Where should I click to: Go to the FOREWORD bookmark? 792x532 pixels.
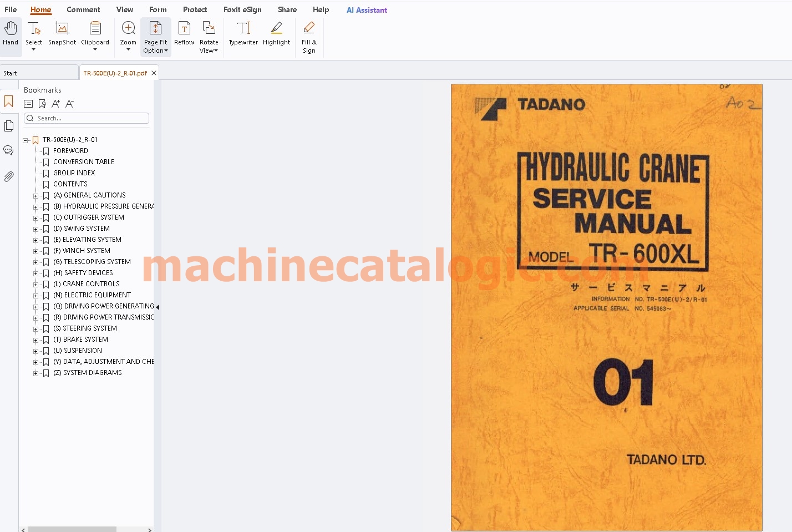70,151
